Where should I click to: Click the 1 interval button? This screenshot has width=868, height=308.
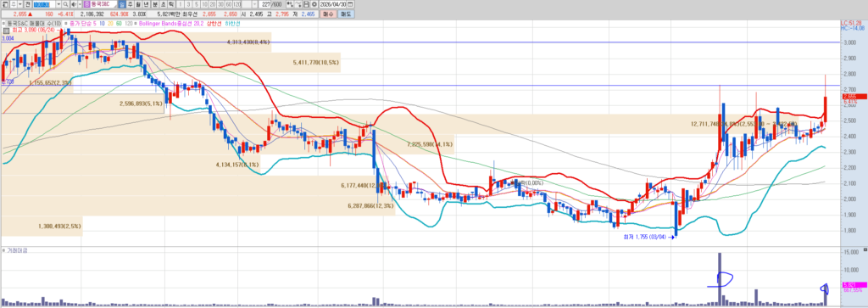click(180, 4)
